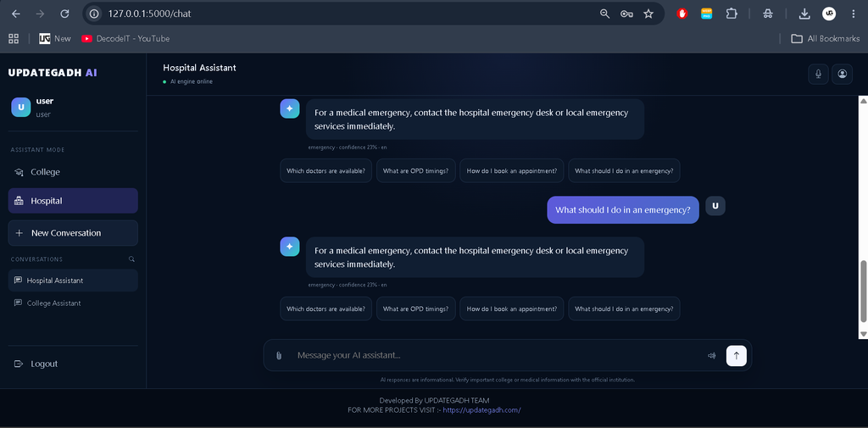Click the upper AI sparkle avatar
The width and height of the screenshot is (868, 428).
coord(290,108)
